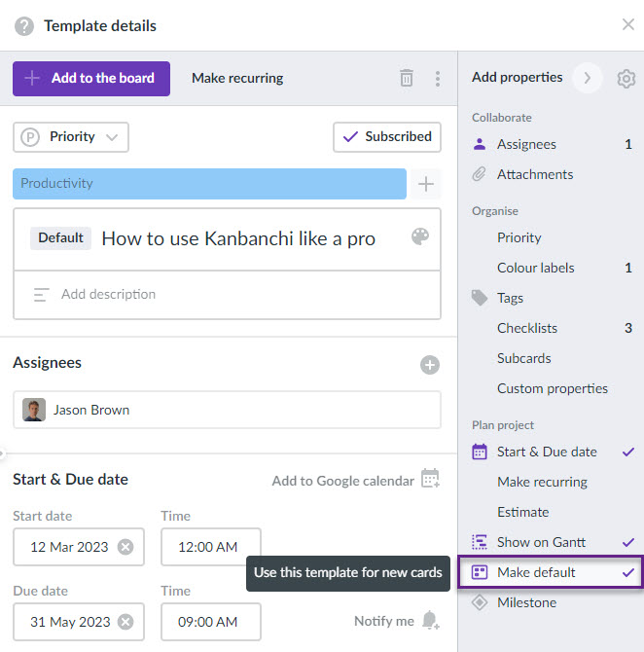
Task: Open properties settings gear icon
Action: [x=626, y=78]
